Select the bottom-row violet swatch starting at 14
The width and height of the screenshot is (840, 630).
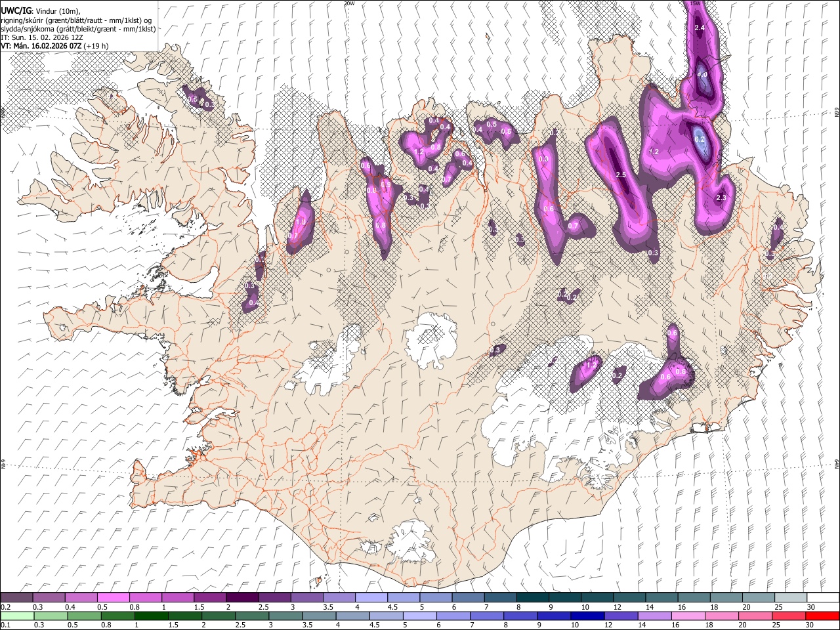(x=656, y=616)
